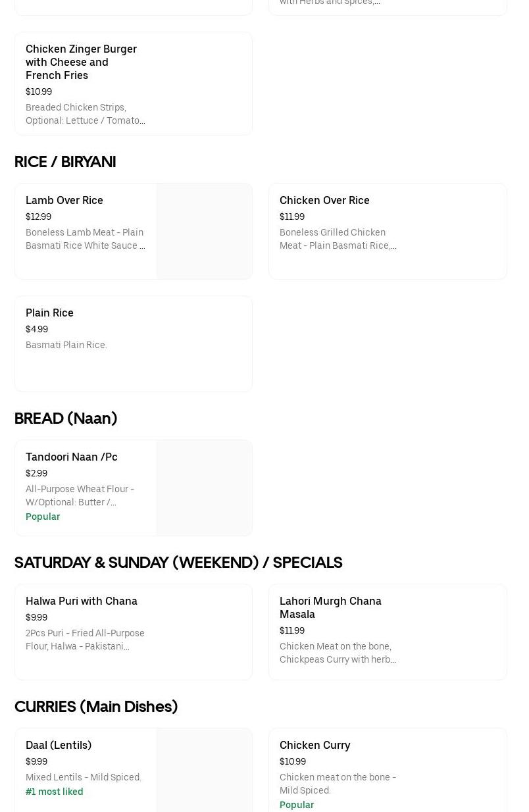The width and height of the screenshot is (529, 812).
Task: Click the Popular label on Chicken Curry
Action: 297,805
